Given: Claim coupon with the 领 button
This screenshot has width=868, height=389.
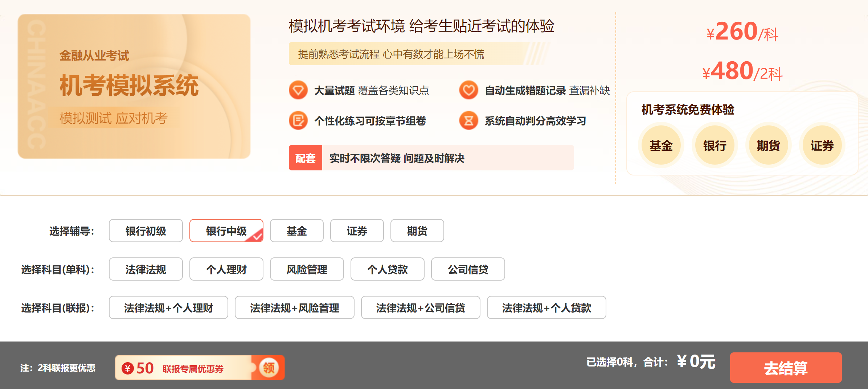Looking at the screenshot, I should pyautogui.click(x=269, y=368).
